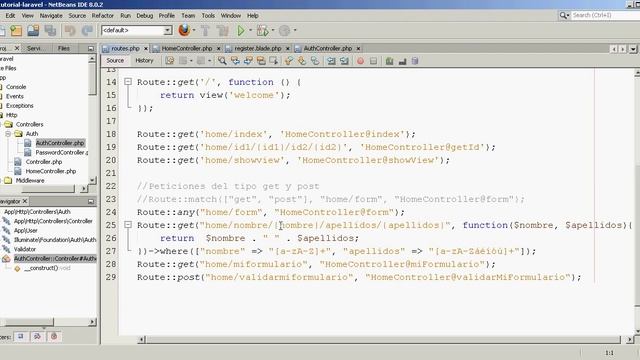Click the Next Bookmark icon

point(302,61)
